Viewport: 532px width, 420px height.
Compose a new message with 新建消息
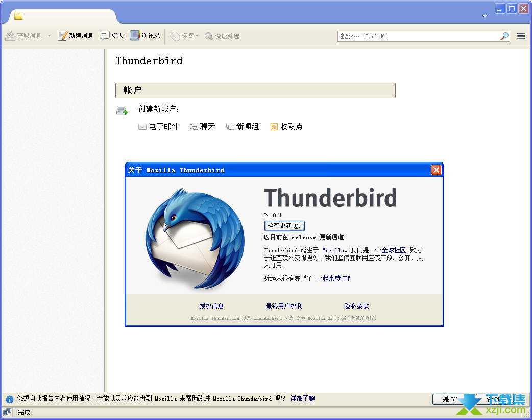pos(76,36)
